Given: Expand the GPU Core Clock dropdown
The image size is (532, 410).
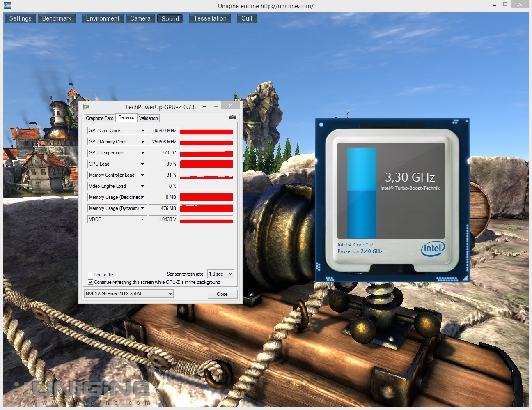Looking at the screenshot, I should 142,131.
